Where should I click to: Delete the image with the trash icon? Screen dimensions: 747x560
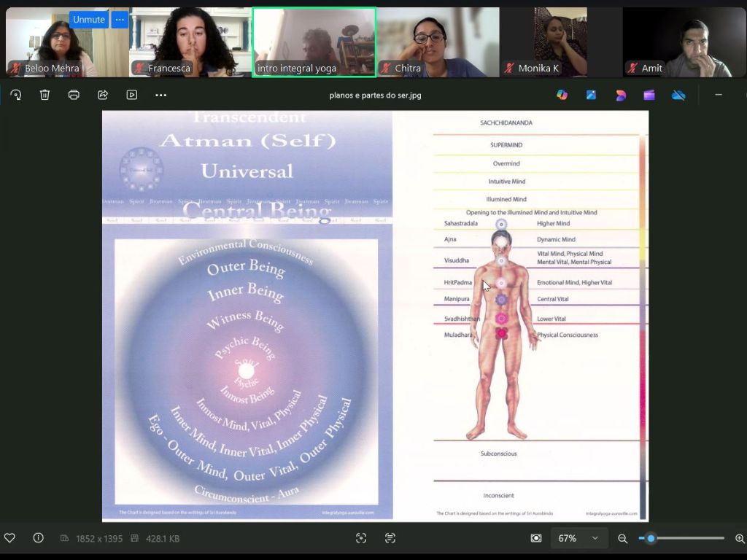(x=44, y=95)
